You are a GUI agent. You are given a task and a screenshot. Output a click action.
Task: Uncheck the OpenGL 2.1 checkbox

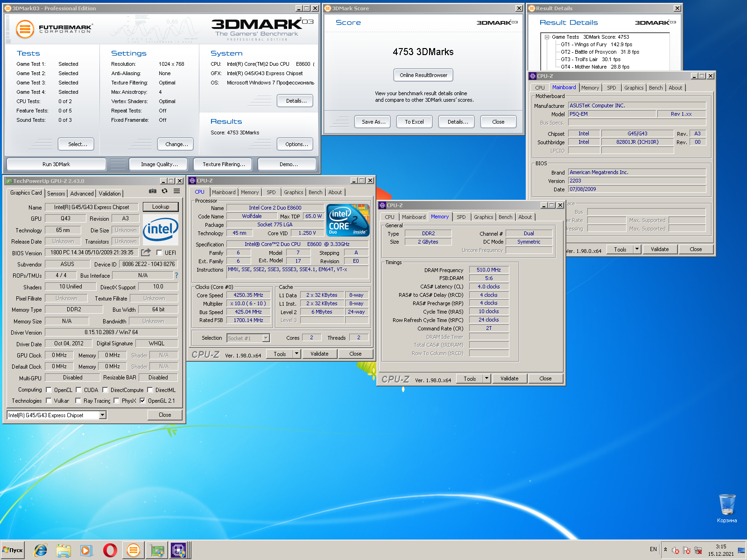coord(142,400)
